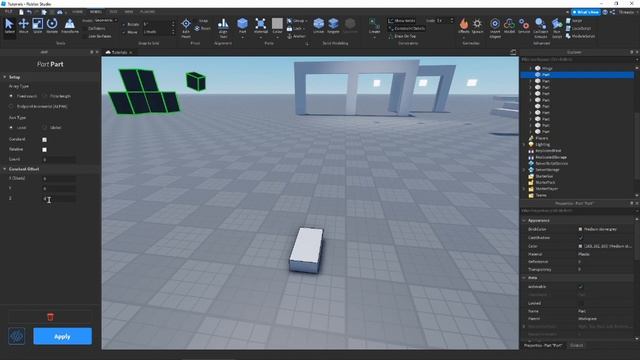Select the Select tool
640x360 pixels.
9,26
